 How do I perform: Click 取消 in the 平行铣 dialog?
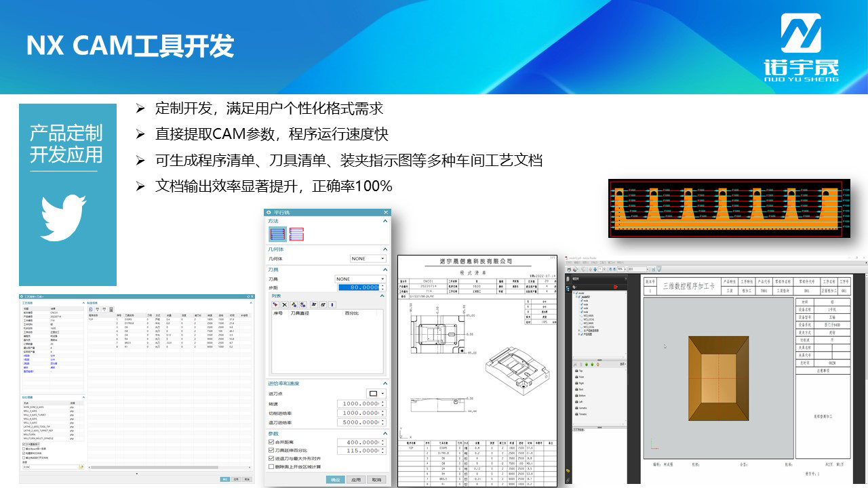(376, 479)
